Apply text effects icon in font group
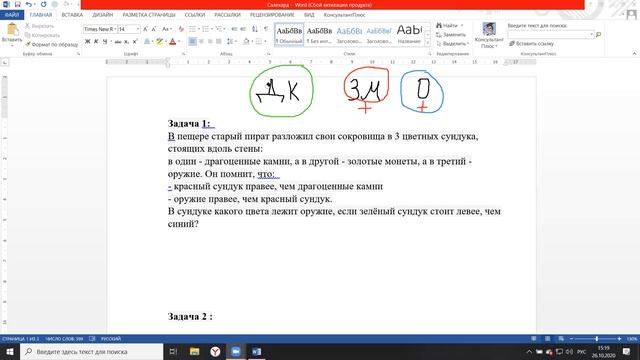This screenshot has width=640, height=360. coord(148,41)
